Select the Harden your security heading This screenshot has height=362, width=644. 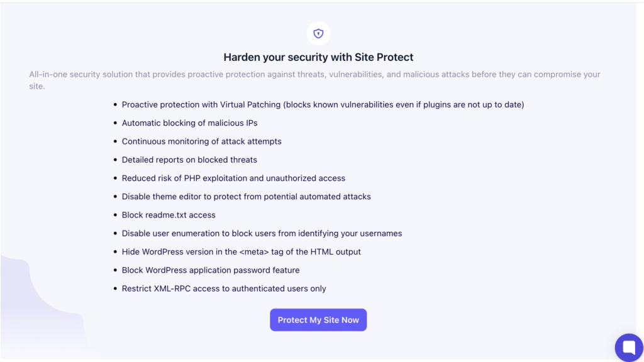tap(318, 57)
